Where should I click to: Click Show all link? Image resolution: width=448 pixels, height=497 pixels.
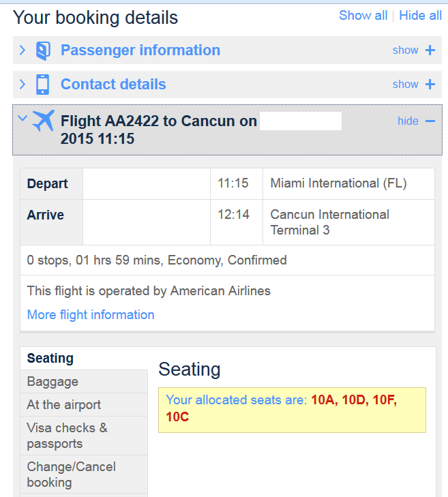coord(363,16)
